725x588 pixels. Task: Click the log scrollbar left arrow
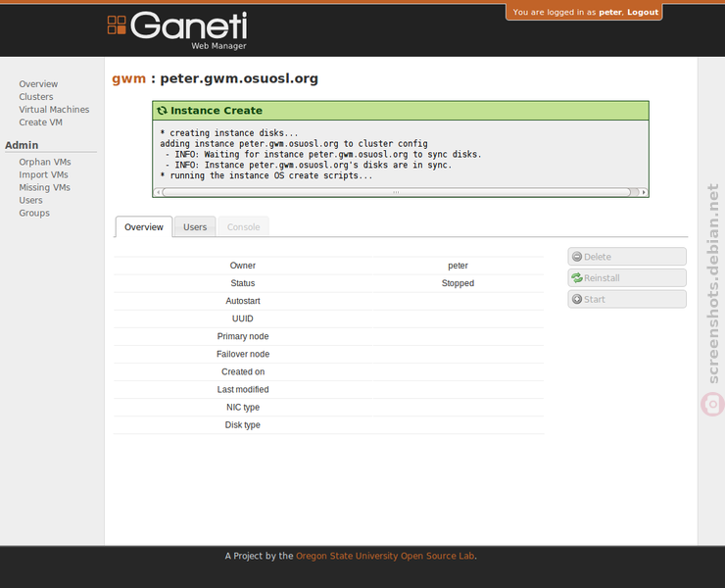[158, 192]
